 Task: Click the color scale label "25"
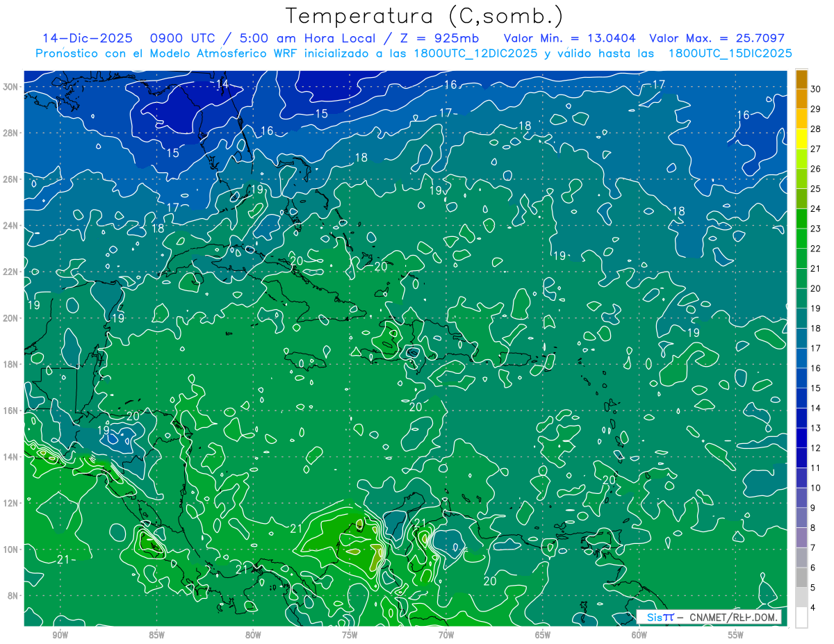[815, 188]
